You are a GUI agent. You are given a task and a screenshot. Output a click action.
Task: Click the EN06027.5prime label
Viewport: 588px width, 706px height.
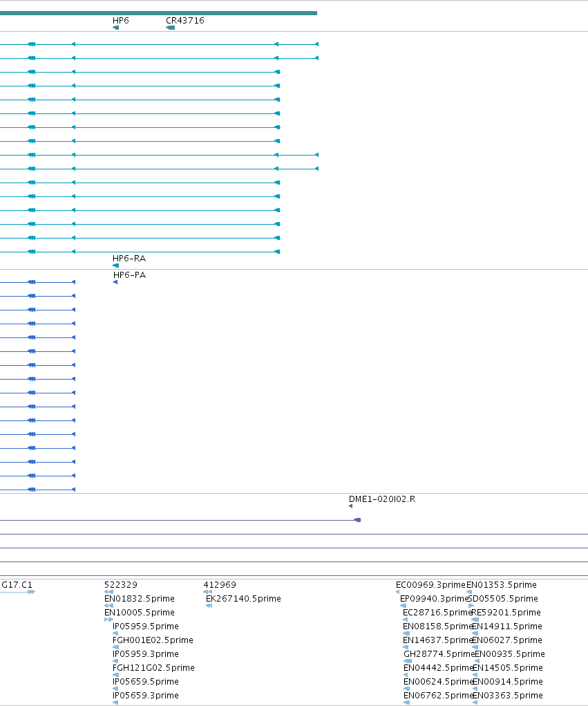(507, 640)
